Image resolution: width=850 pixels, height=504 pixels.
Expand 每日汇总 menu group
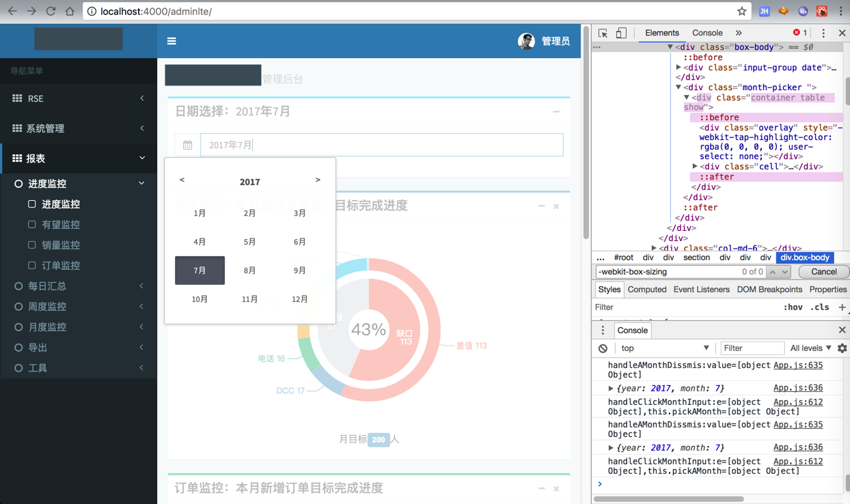79,286
